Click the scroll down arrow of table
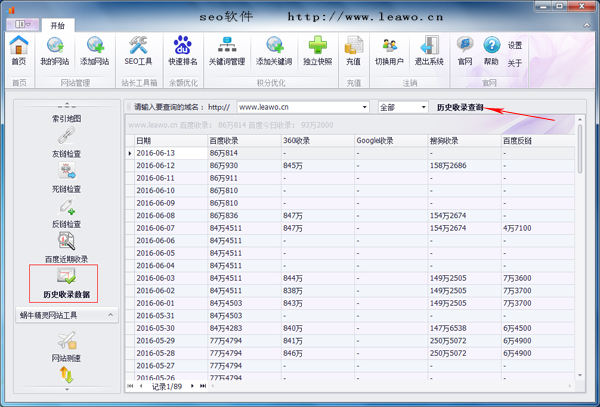Screen dimensions: 600x407 580,376
